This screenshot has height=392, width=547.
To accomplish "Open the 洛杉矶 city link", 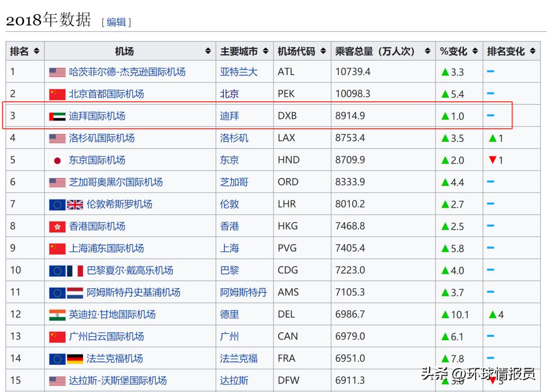I will pyautogui.click(x=234, y=138).
